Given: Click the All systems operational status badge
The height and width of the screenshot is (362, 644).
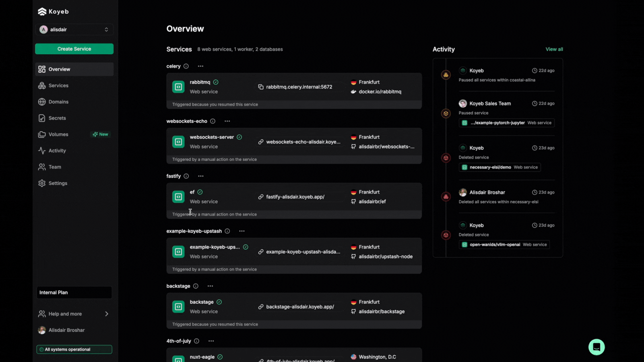Looking at the screenshot, I should [74, 350].
